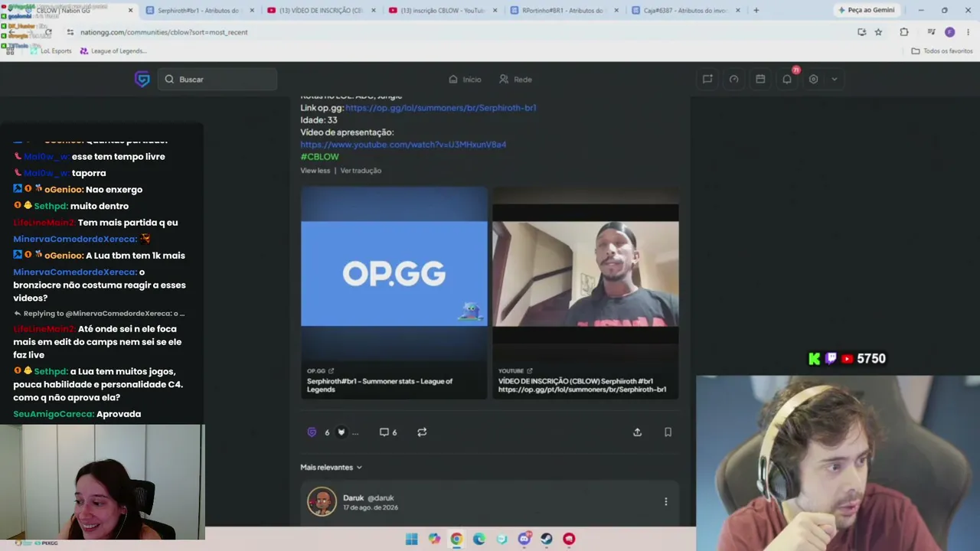Image resolution: width=980 pixels, height=551 pixels.
Task: Close the CBLOW Nation GG tab
Action: pyautogui.click(x=130, y=11)
